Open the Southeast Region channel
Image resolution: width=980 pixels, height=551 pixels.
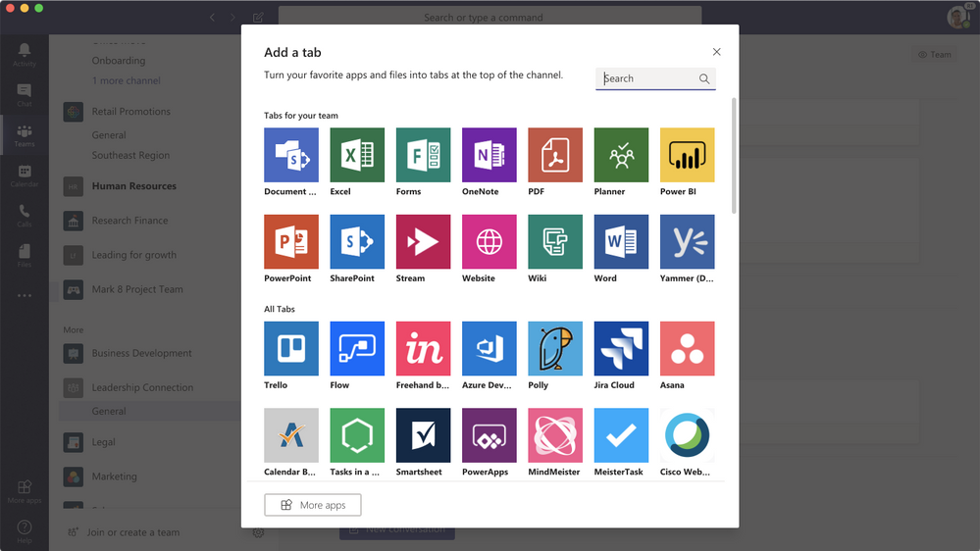click(x=130, y=155)
